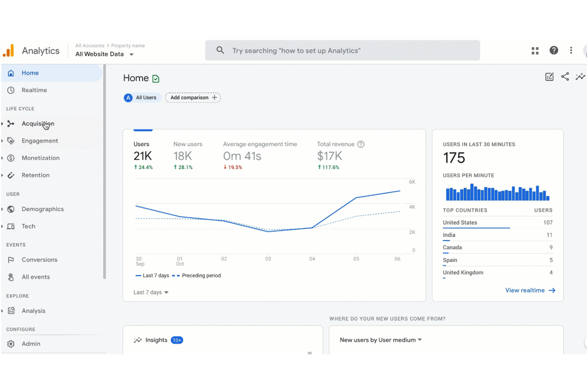Screen dimensions: 588x392
Task: Select the New users metric tab
Action: [x=188, y=155]
